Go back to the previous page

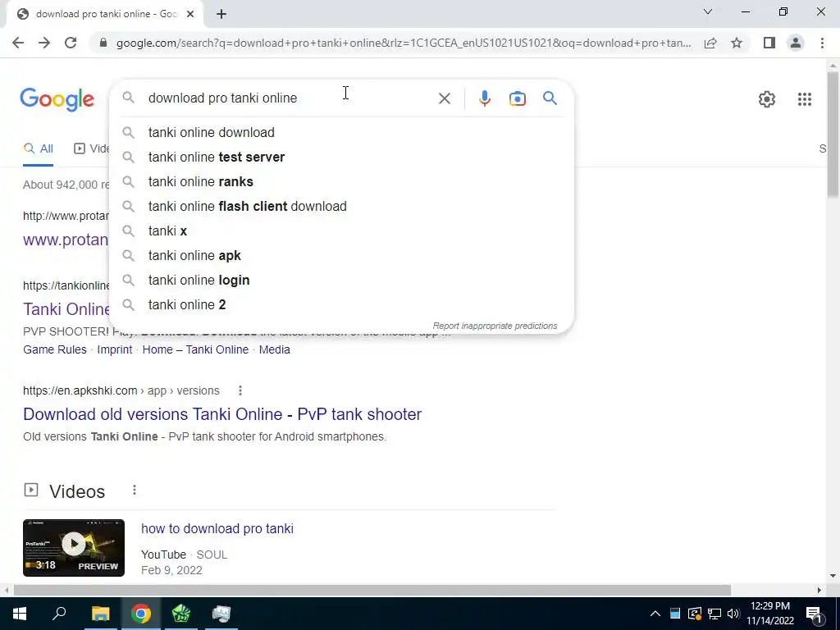pyautogui.click(x=18, y=43)
